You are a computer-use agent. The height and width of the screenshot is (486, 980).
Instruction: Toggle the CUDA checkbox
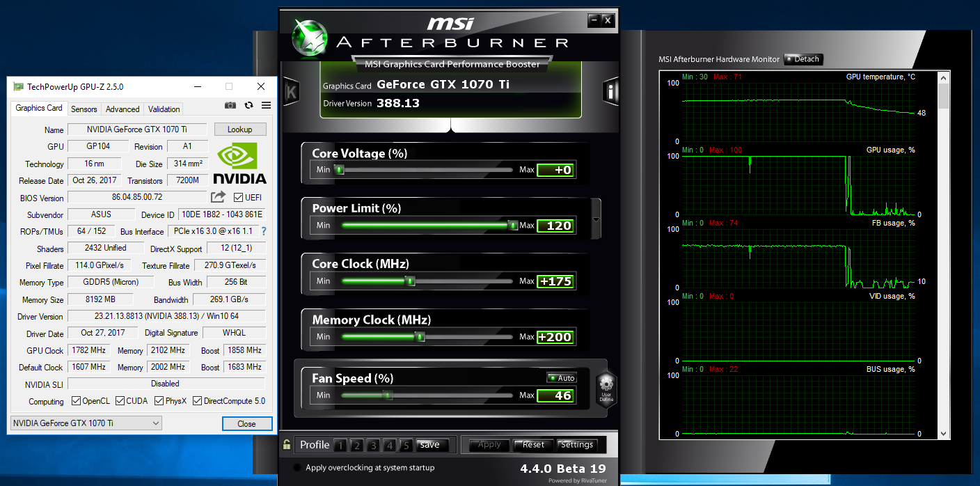pos(120,401)
